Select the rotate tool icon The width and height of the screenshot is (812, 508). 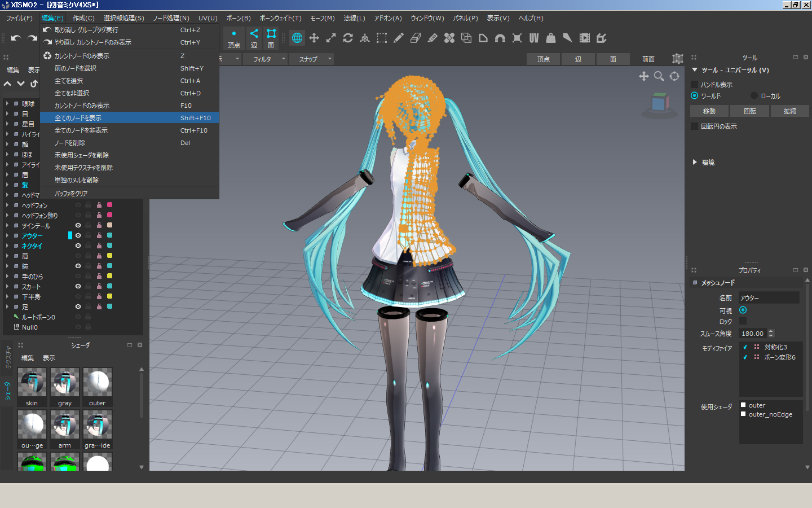348,38
